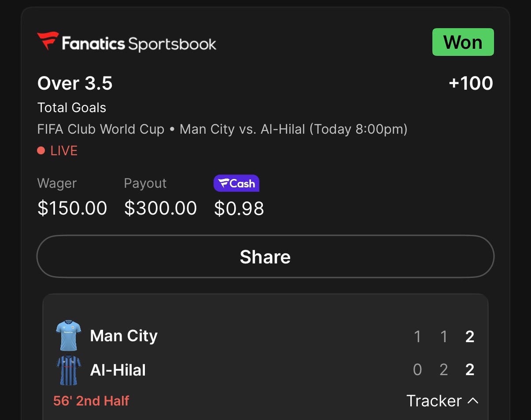
Task: Tap the 56' 2nd Half match clock
Action: [x=91, y=401]
